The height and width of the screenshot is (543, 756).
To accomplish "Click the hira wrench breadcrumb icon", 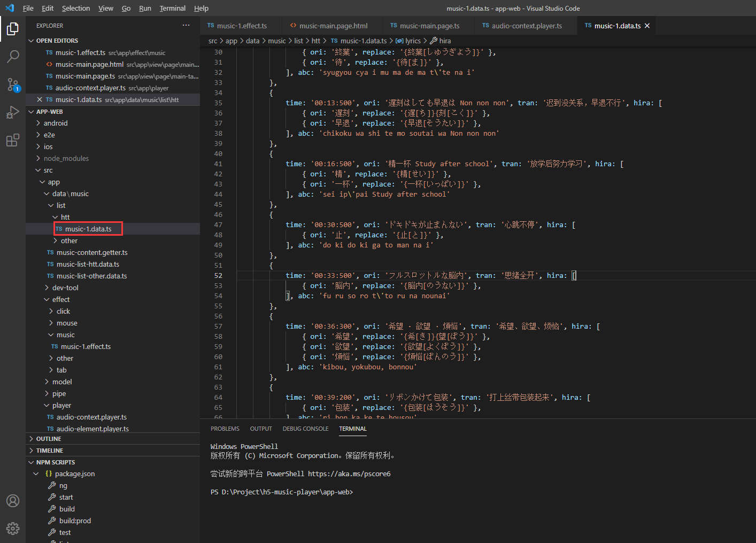I will 434,41.
